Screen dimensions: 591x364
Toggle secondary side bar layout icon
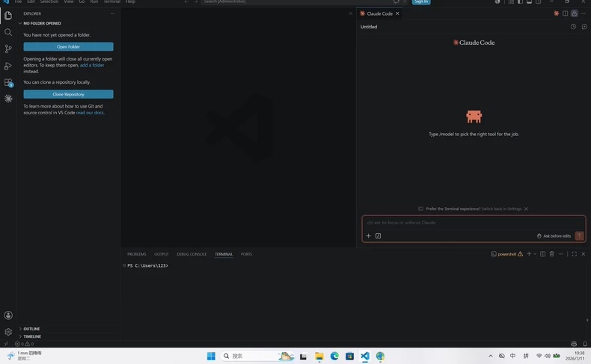tap(538, 2)
